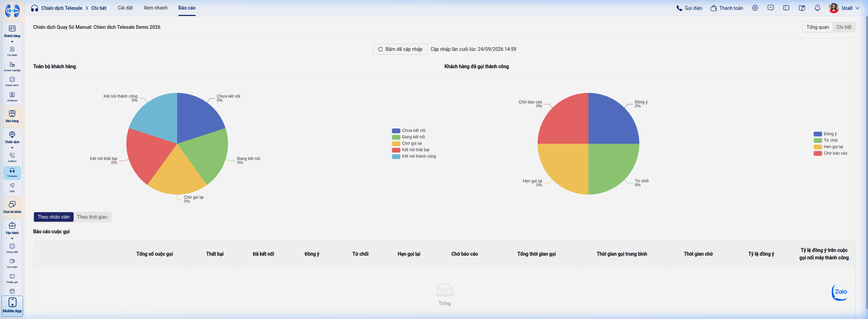Open the Doanh nghiệp sidebar item

pyautogui.click(x=12, y=66)
